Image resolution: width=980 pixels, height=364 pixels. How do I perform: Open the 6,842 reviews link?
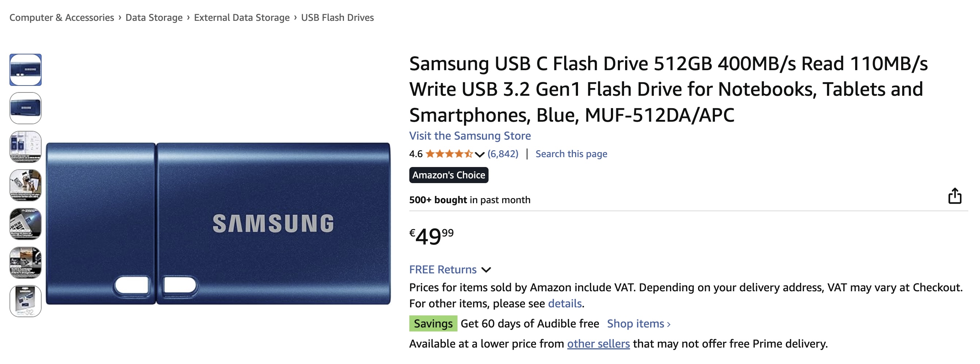502,154
